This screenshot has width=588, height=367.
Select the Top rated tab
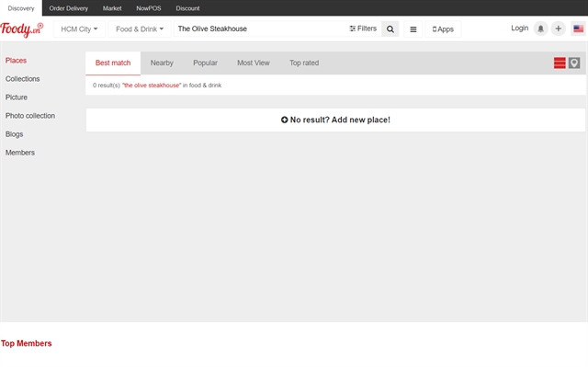point(304,63)
